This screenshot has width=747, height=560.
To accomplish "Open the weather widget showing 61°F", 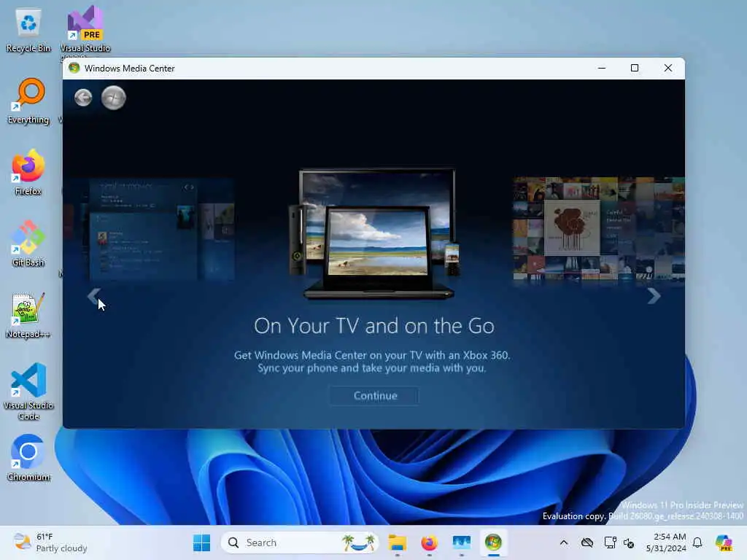I will [x=50, y=542].
